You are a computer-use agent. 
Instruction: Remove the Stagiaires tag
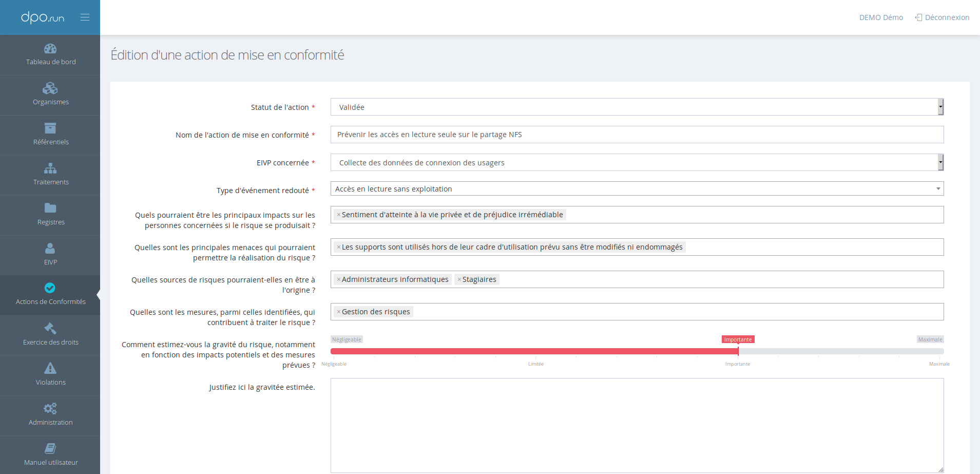(459, 279)
